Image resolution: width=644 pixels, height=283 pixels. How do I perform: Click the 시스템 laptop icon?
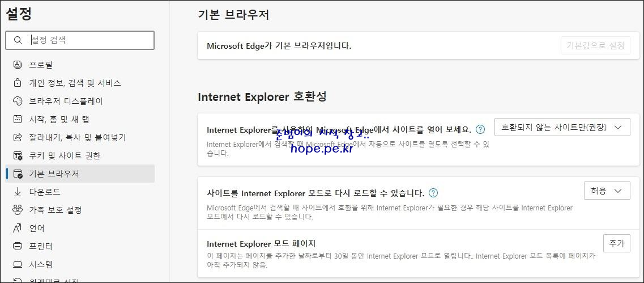tap(17, 264)
